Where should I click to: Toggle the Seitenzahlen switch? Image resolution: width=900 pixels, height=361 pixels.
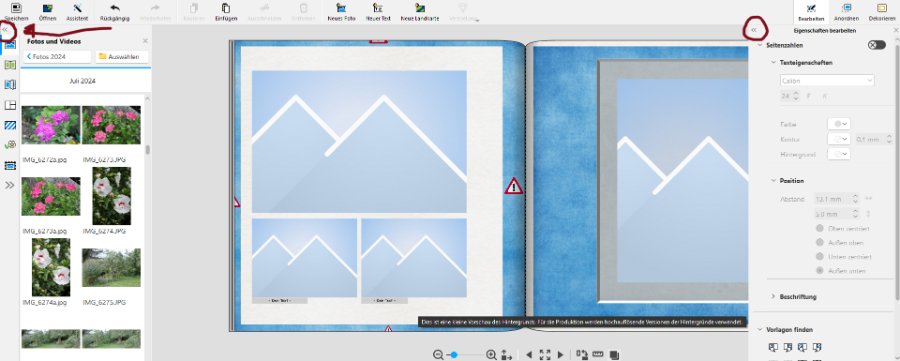tap(876, 45)
